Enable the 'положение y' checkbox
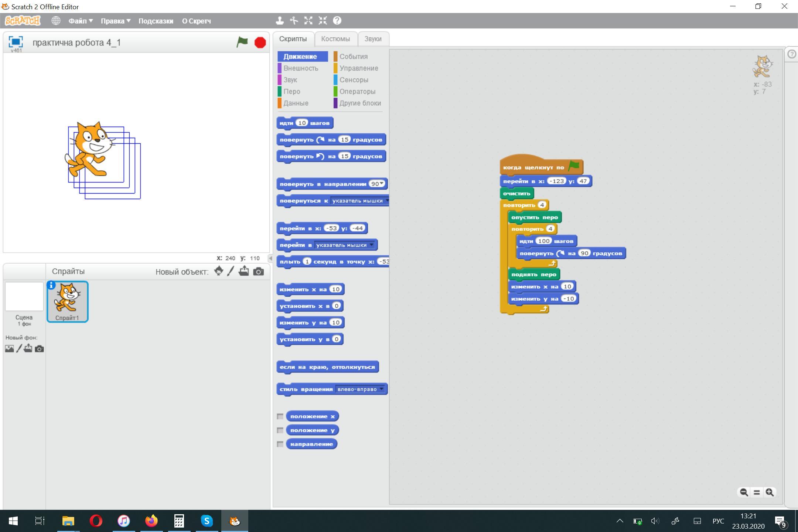 point(280,430)
